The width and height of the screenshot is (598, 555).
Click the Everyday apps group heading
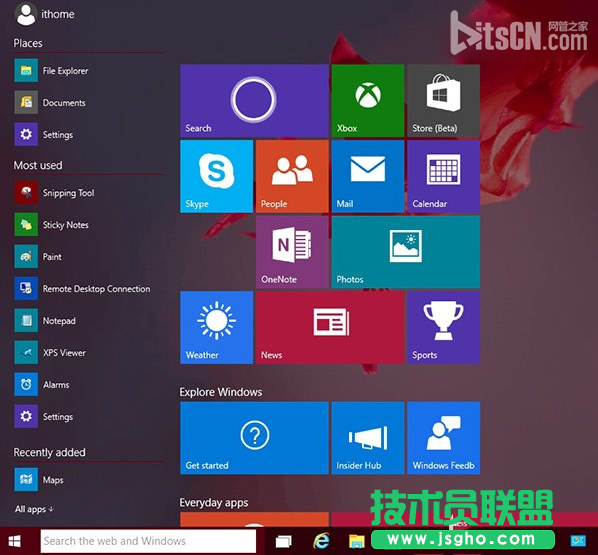[214, 503]
